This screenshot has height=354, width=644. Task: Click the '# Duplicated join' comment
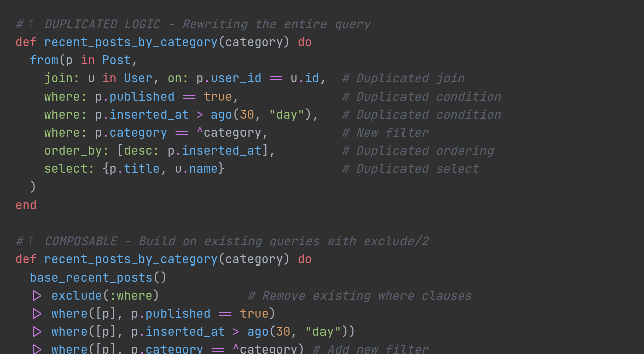pos(403,78)
